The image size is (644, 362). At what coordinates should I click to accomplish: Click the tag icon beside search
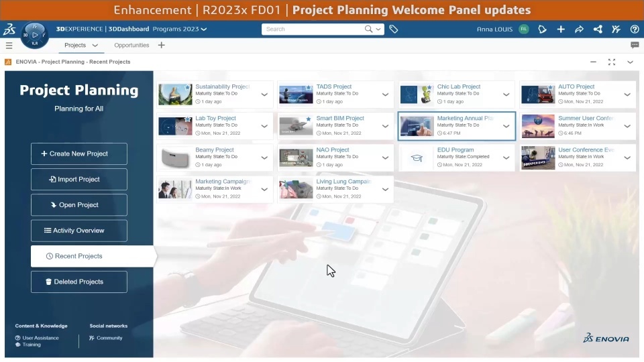[394, 29]
